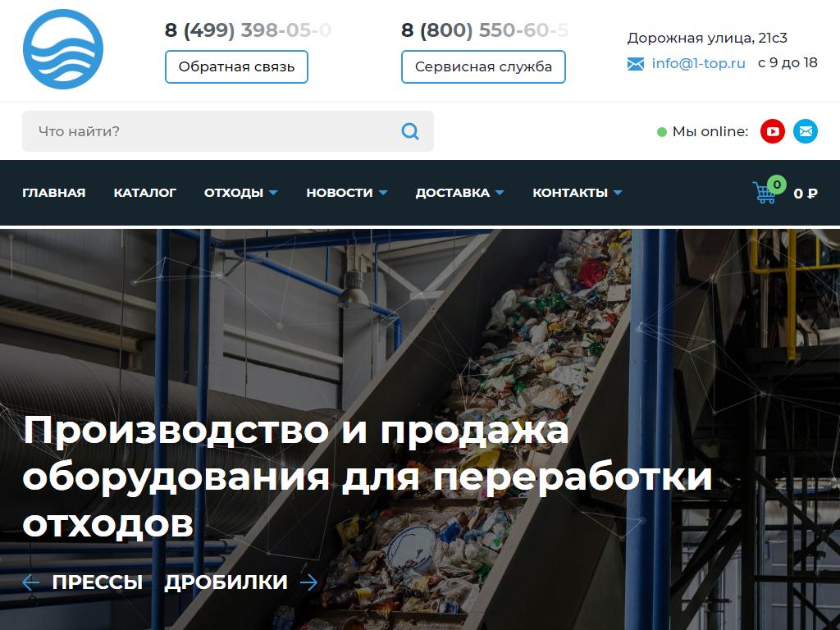
Task: Open the КОНТАКТЫ dropdown menu
Action: click(577, 193)
